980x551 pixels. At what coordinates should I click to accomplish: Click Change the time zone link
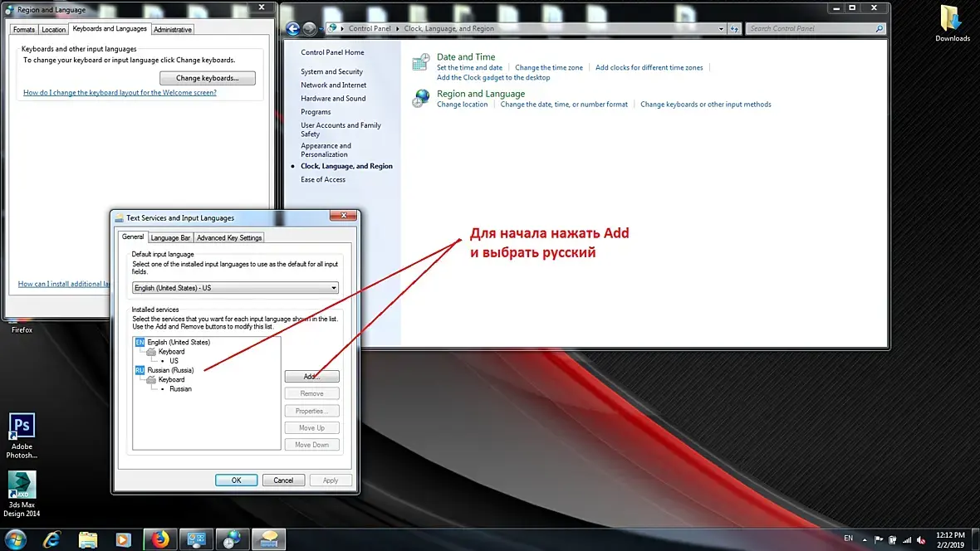(x=549, y=67)
